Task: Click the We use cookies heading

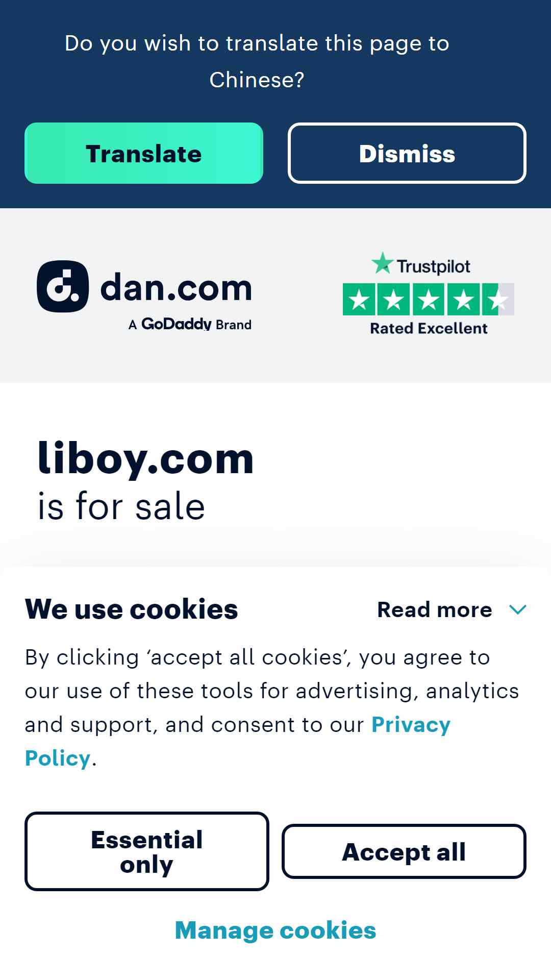Action: pyautogui.click(x=132, y=609)
